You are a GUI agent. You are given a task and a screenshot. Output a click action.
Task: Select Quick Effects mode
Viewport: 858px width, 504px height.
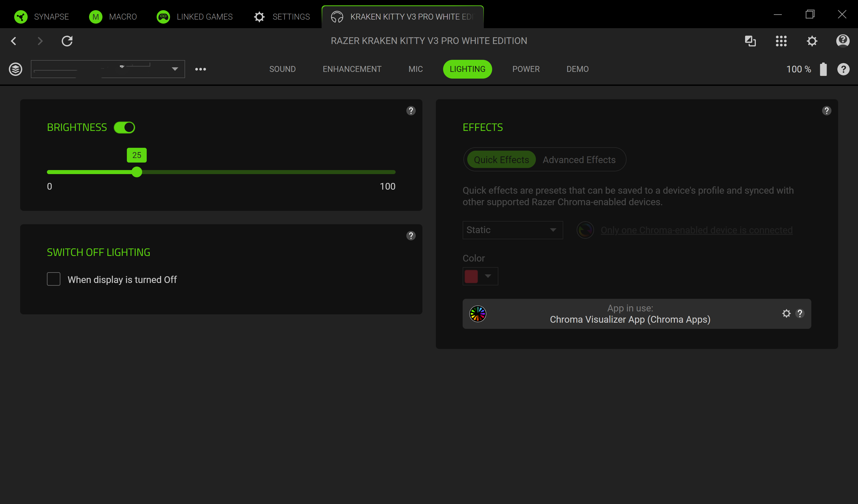tap(501, 159)
